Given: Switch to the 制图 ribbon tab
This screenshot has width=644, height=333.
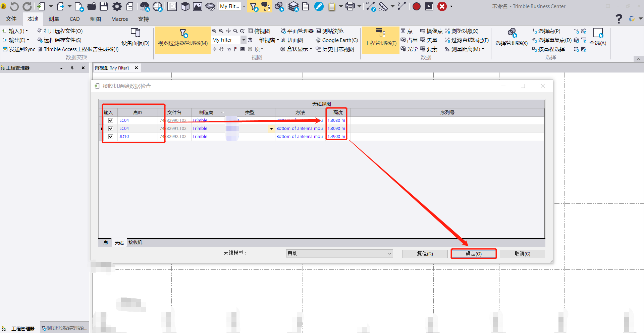Looking at the screenshot, I should point(96,19).
